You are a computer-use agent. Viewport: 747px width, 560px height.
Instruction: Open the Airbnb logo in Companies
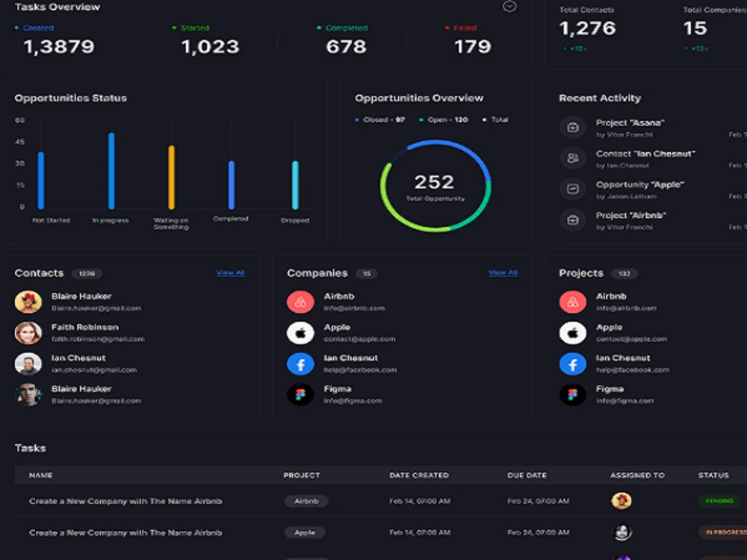coord(300,302)
